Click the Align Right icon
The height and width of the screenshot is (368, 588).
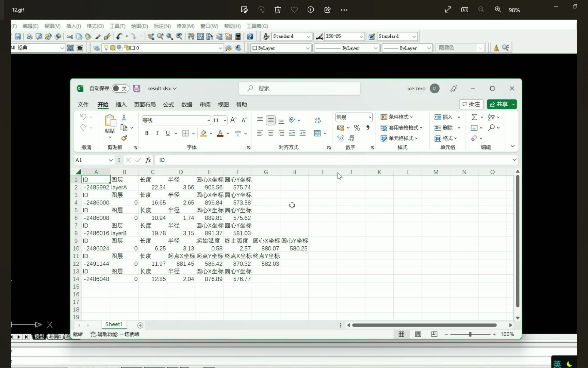tap(281, 133)
